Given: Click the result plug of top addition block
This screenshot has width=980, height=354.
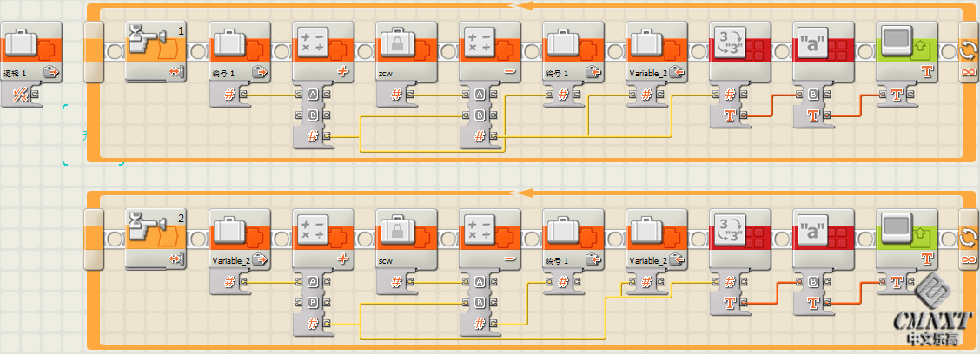Looking at the screenshot, I should pos(311,136).
